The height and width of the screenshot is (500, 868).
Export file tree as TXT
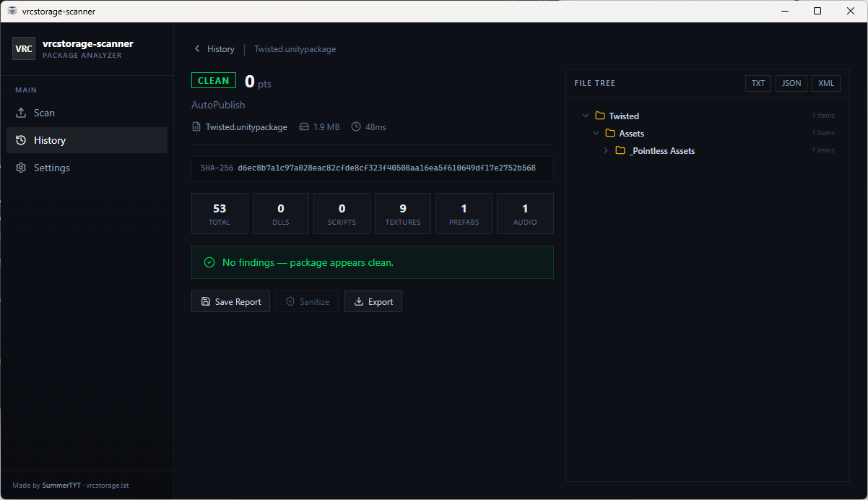[758, 83]
